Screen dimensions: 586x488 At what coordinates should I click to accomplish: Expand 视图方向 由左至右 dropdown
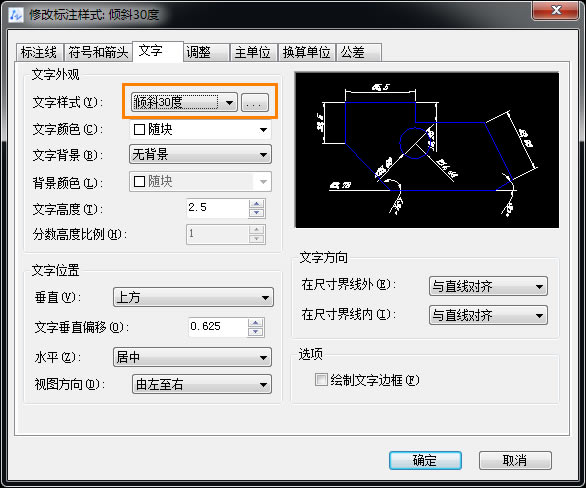pos(202,384)
